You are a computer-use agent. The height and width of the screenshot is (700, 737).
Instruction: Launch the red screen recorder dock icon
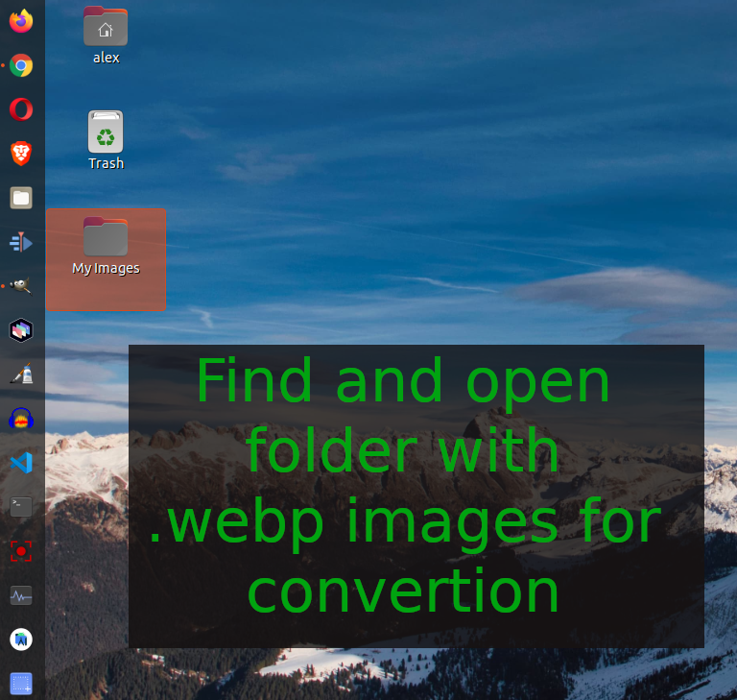(21, 551)
